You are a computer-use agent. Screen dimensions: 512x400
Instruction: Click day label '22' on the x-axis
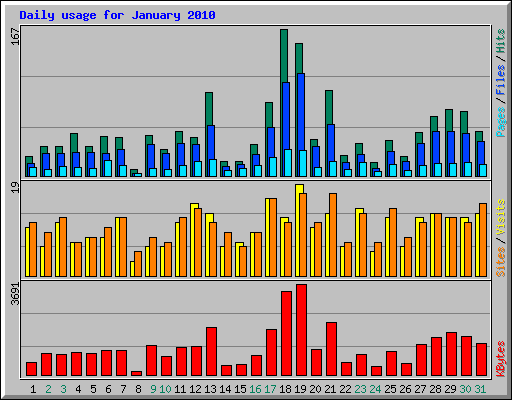coord(345,389)
